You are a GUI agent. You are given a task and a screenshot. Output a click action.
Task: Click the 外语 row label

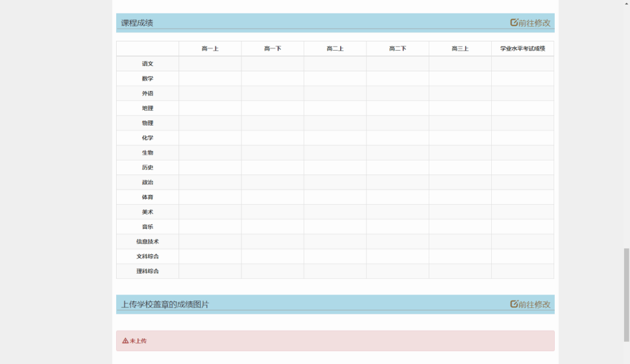148,93
